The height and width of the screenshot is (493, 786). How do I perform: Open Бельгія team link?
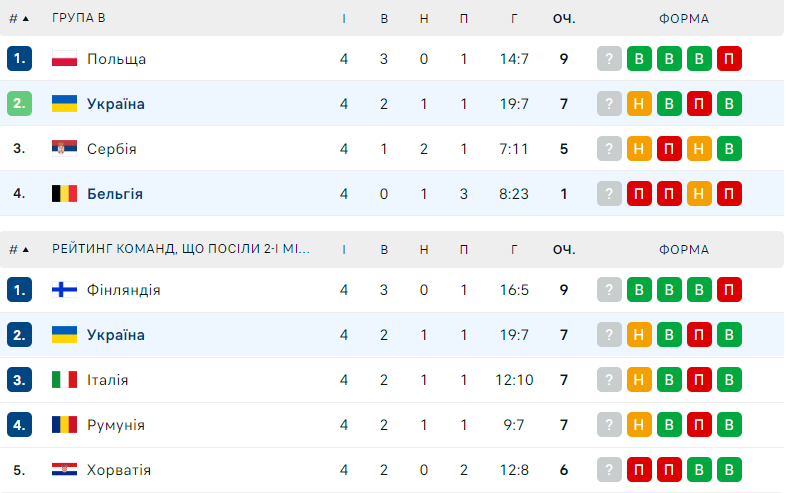coord(115,194)
